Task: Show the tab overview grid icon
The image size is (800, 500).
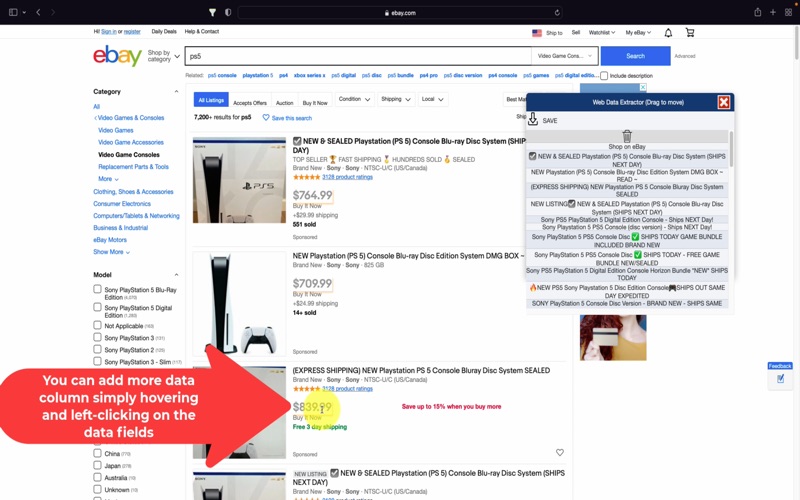Action: (788, 12)
